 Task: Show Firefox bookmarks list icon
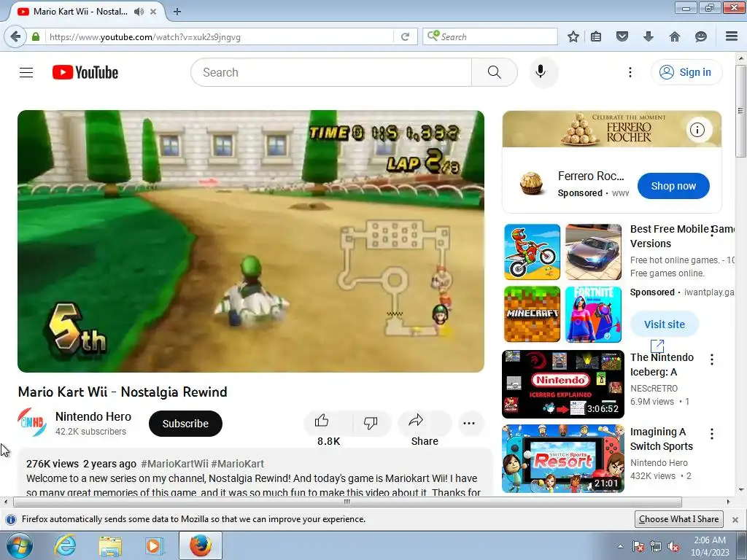coord(596,36)
